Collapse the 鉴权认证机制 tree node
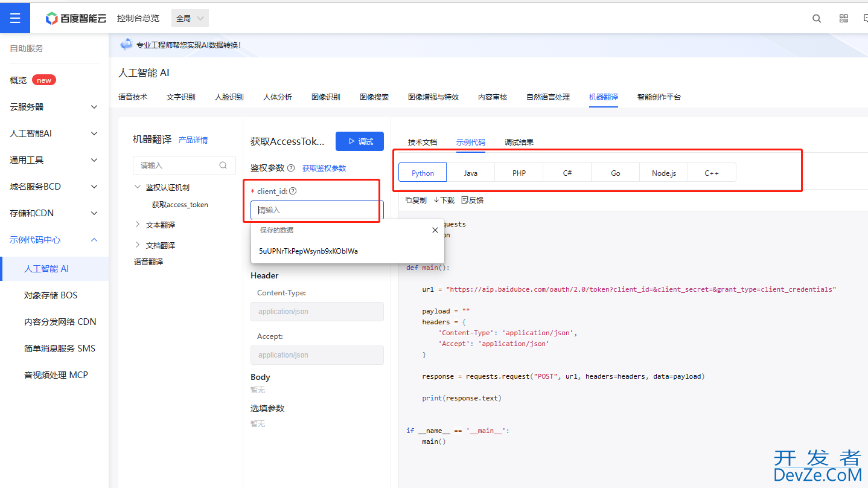The image size is (868, 488). click(x=138, y=187)
